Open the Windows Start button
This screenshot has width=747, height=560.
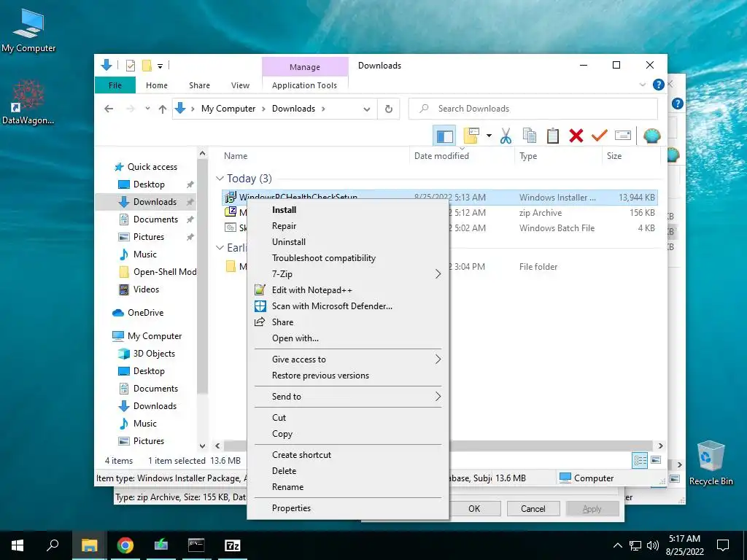(x=18, y=545)
